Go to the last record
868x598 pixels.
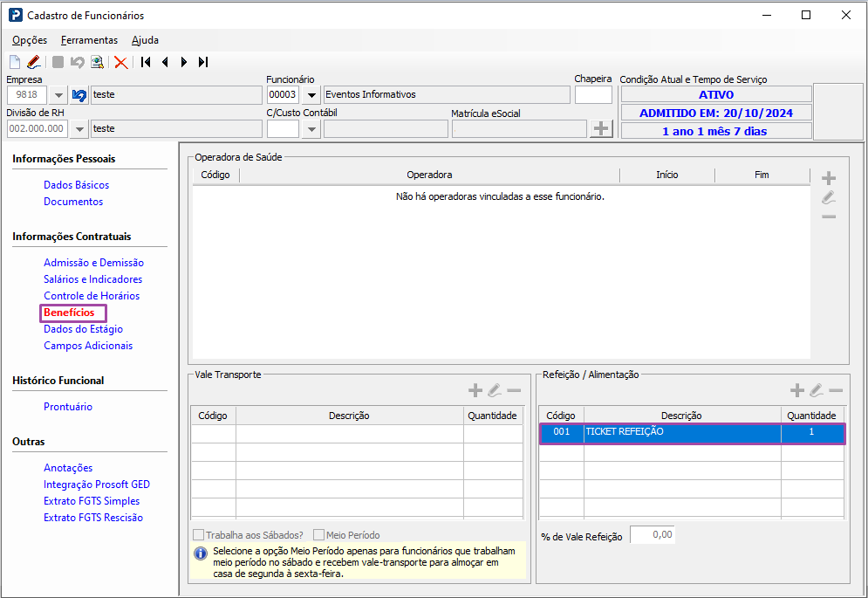coord(203,62)
